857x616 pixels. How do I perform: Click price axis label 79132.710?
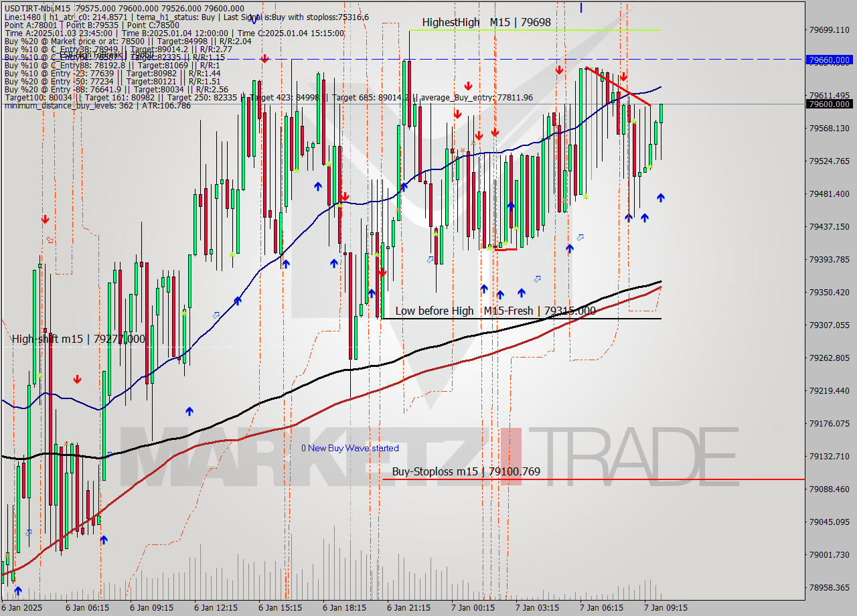tap(830, 457)
